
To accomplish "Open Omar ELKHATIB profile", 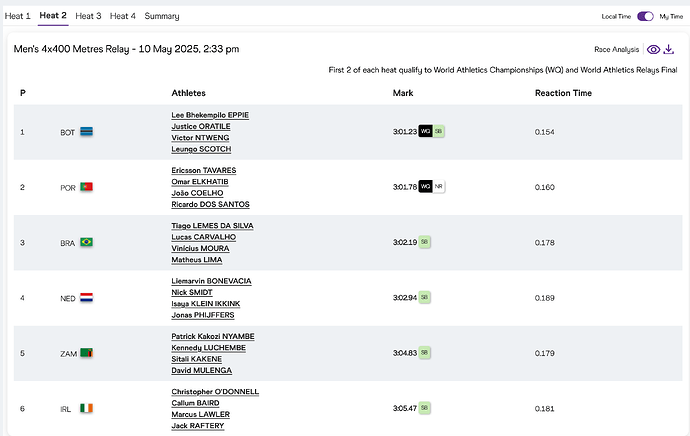I will 200,182.
